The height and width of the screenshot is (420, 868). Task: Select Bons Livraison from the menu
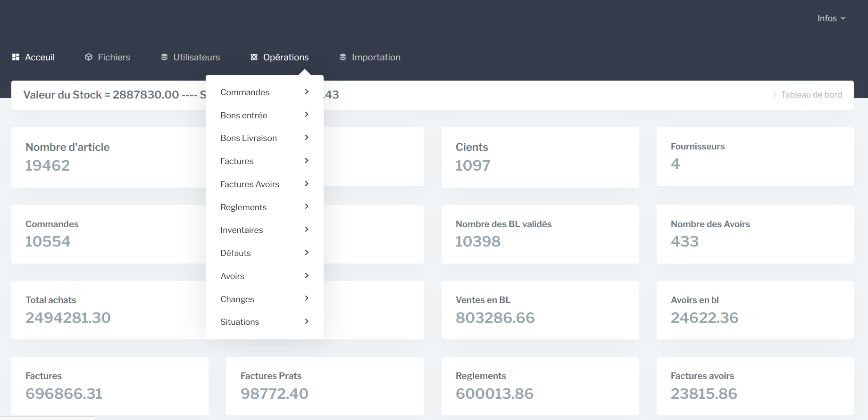tap(249, 138)
